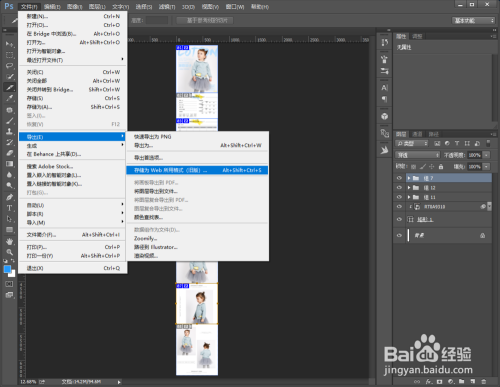500x387 pixels.
Task: Open the workspace switcher dropdown at top right
Action: point(473,21)
